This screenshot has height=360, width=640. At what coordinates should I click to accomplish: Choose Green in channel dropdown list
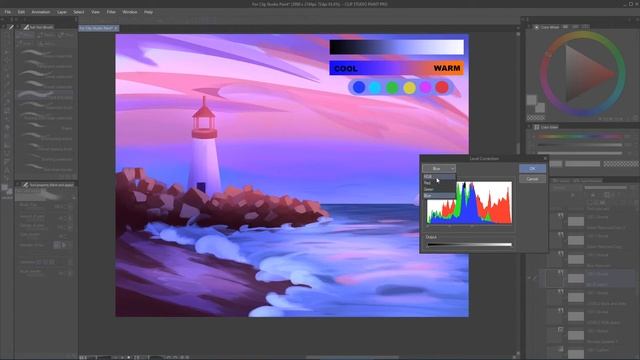(439, 189)
